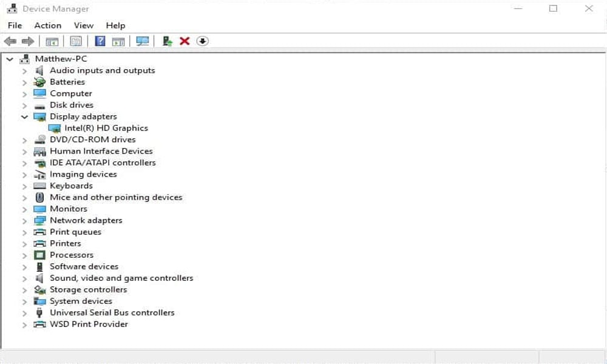Click the Storage controllers icon

tap(39, 290)
